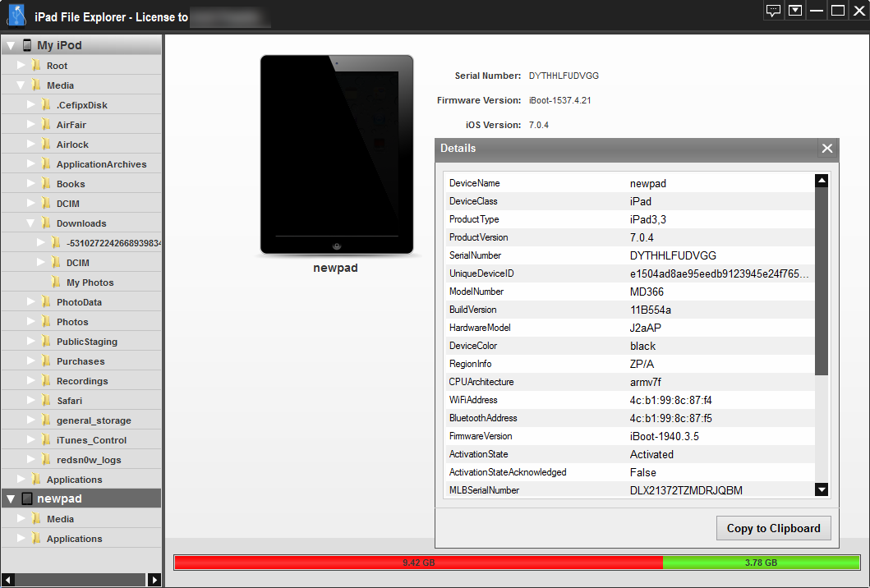
Task: Click the iOS Version 7.0.4 value
Action: 539,125
